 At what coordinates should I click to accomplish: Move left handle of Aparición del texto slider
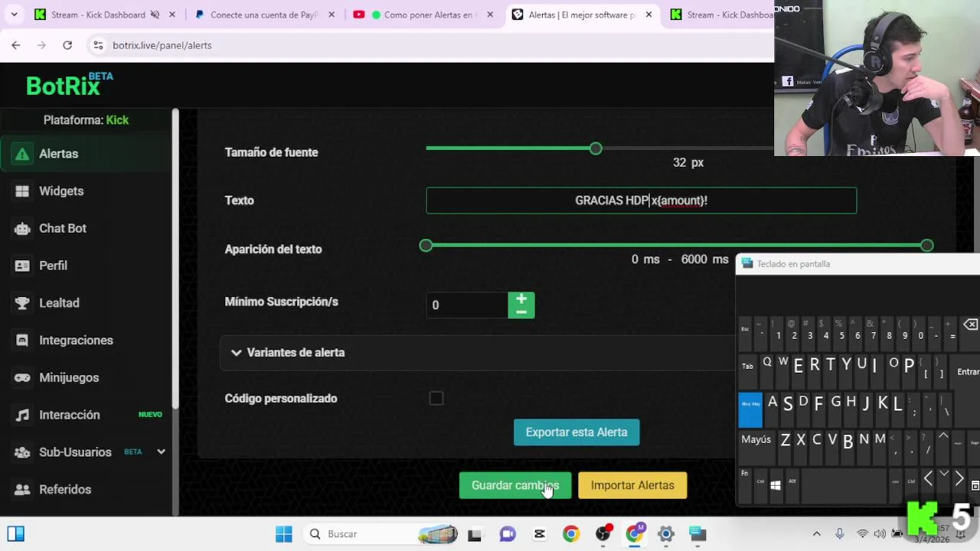tap(426, 246)
